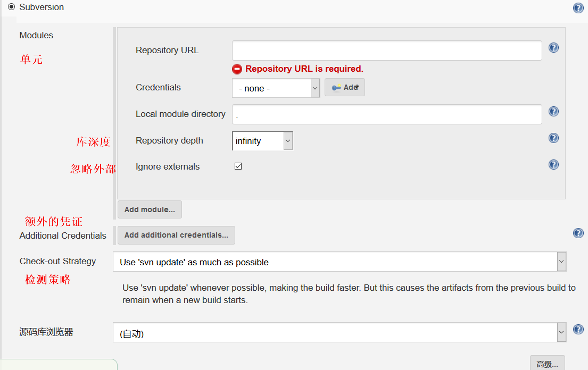Screen dimensions: 588x370
Task: Select the Subversion radio button
Action: point(12,7)
